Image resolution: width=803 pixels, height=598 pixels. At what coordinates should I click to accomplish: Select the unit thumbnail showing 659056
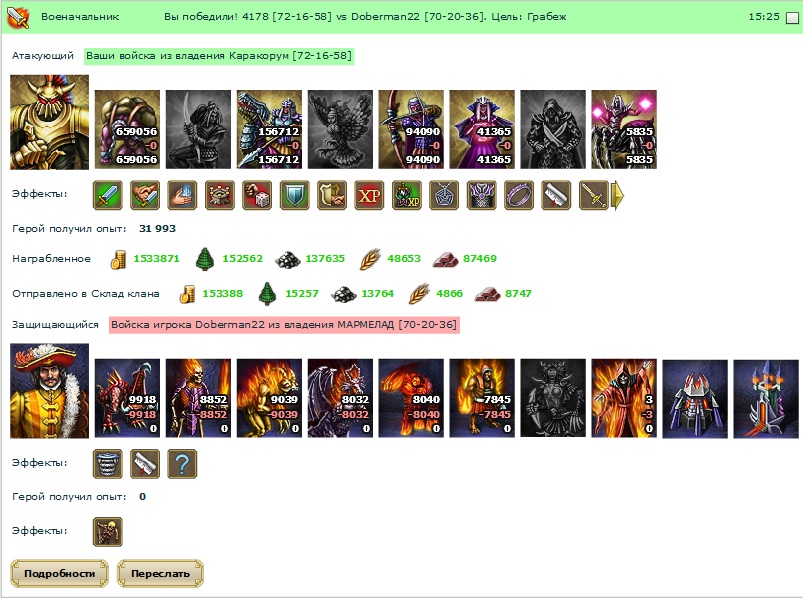[128, 130]
